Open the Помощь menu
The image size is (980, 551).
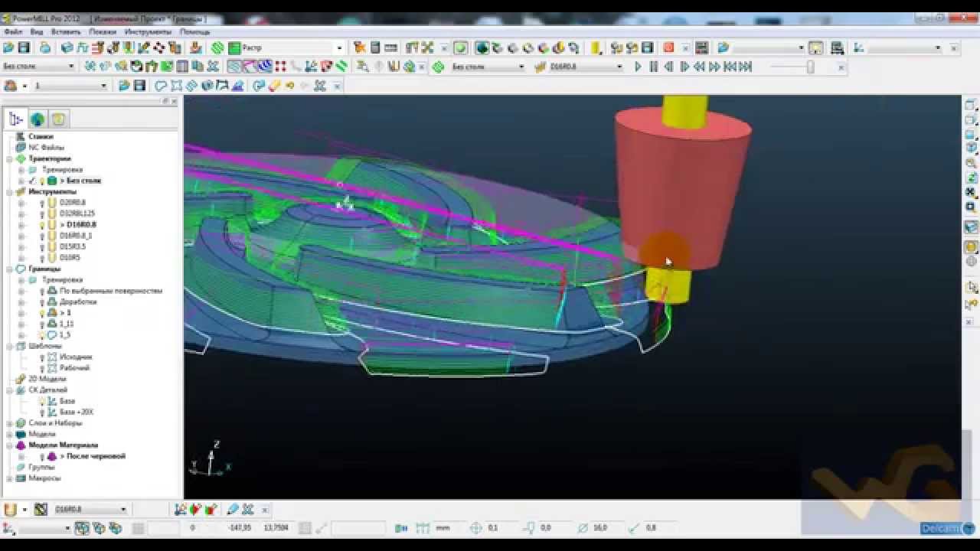(x=194, y=32)
